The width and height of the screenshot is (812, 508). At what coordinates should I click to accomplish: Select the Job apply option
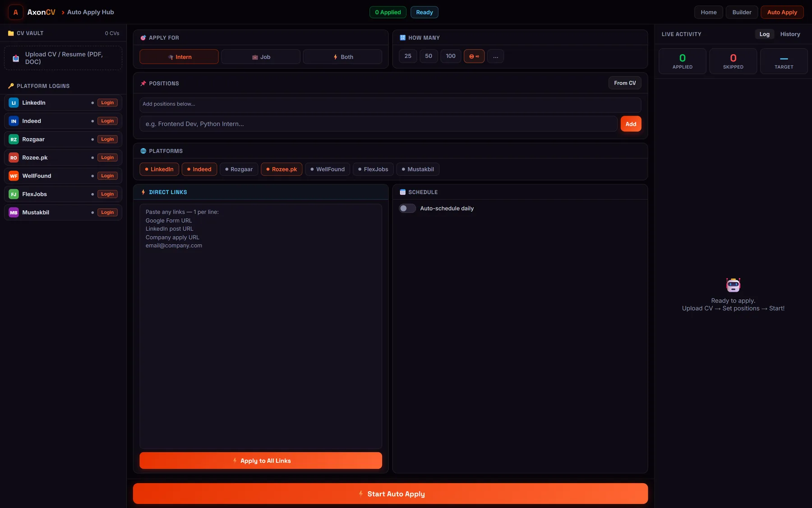261,57
